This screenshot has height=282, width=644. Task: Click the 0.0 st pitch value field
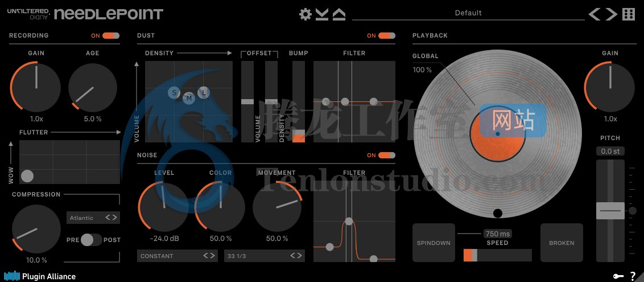[610, 152]
